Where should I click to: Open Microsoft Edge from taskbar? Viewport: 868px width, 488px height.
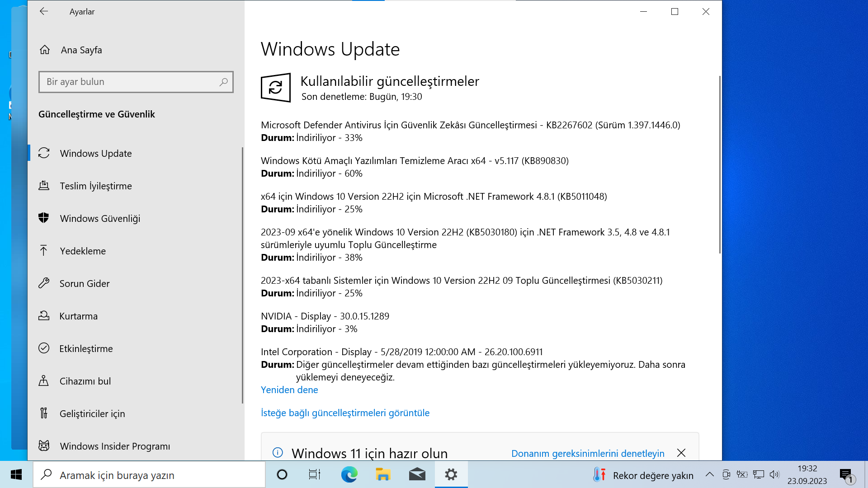coord(349,474)
